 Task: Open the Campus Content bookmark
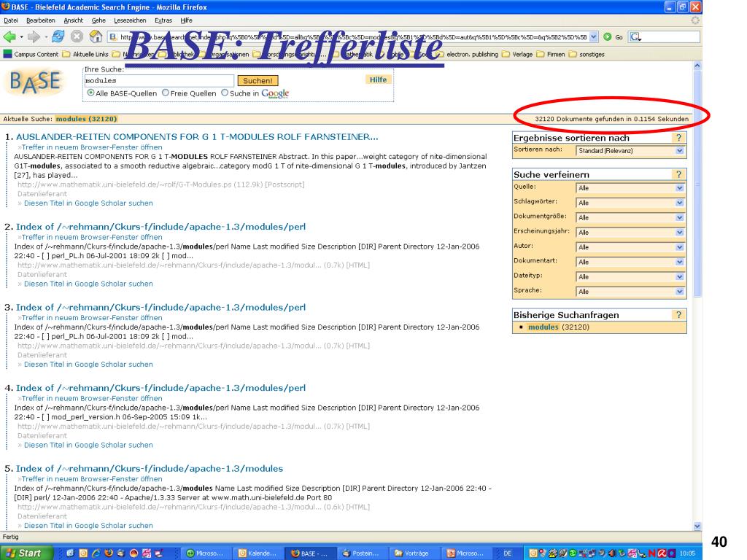coord(31,54)
